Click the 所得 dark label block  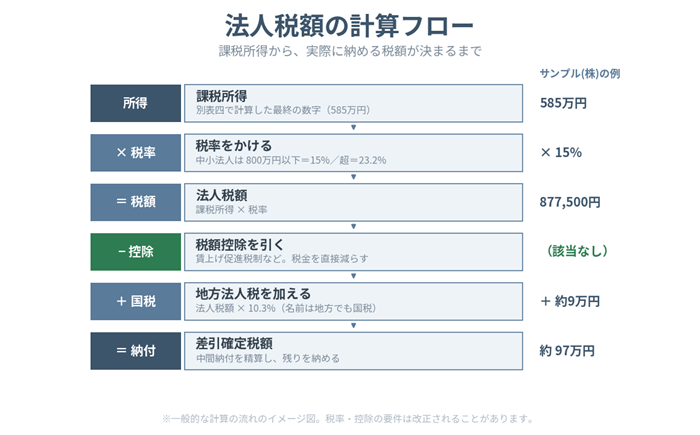(136, 103)
